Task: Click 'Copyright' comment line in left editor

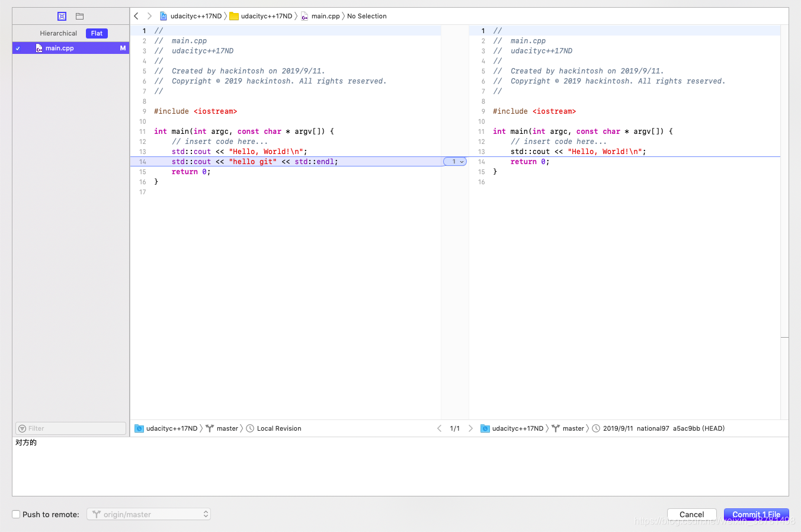Action: (x=270, y=81)
